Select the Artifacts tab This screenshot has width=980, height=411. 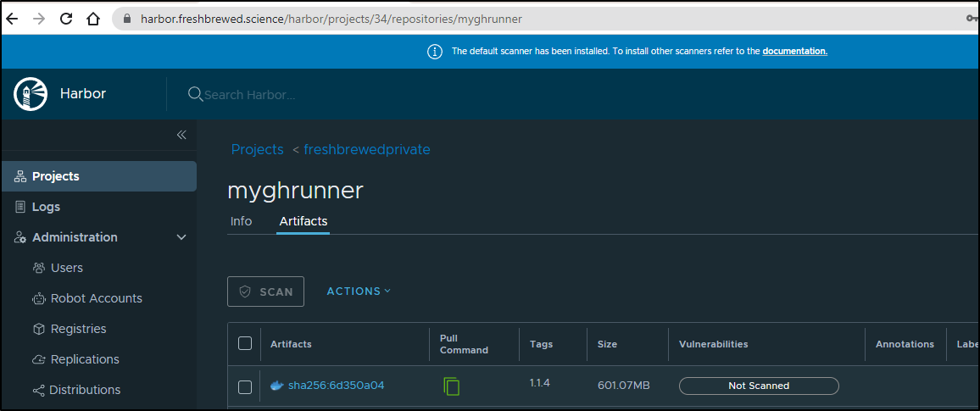point(303,221)
